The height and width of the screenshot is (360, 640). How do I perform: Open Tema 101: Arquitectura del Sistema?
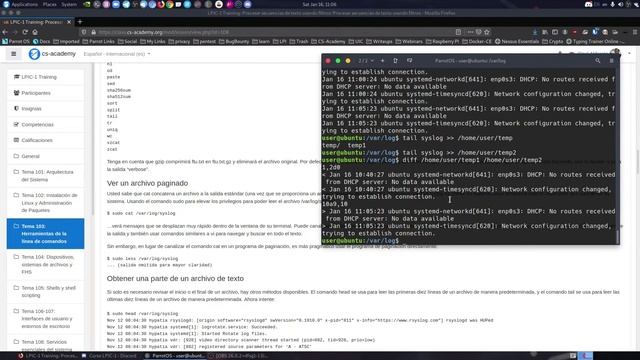click(x=45, y=176)
